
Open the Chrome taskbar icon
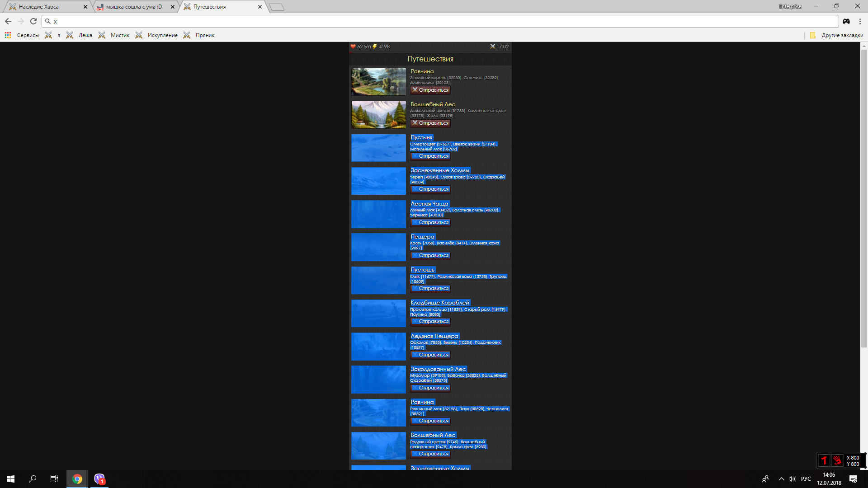(x=77, y=479)
